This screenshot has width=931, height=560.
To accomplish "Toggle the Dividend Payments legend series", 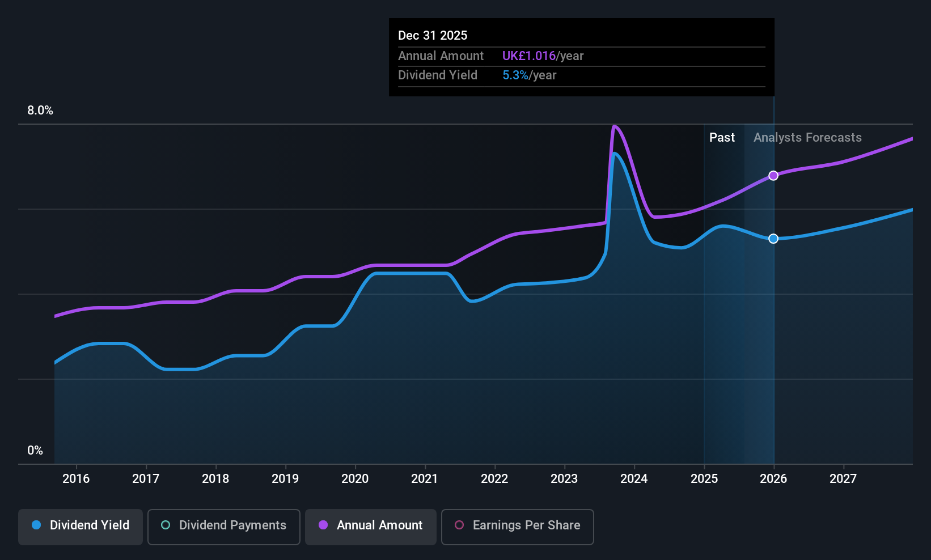I will coord(224,527).
